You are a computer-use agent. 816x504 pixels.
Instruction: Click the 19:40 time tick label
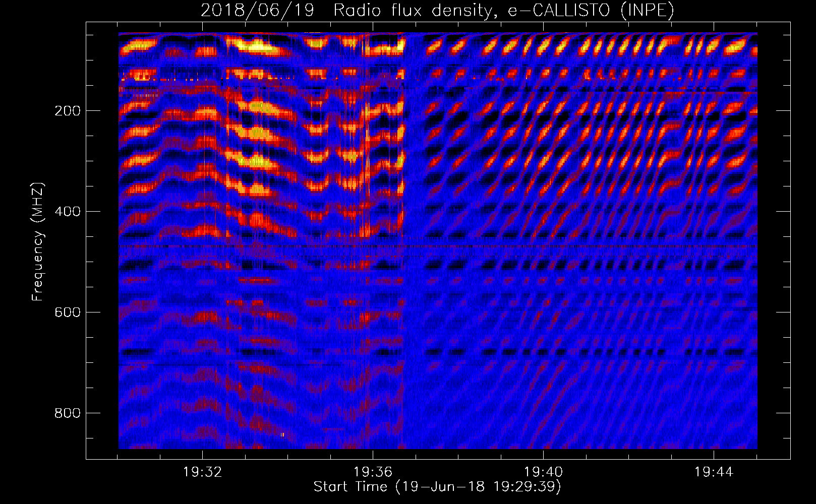coord(544,472)
